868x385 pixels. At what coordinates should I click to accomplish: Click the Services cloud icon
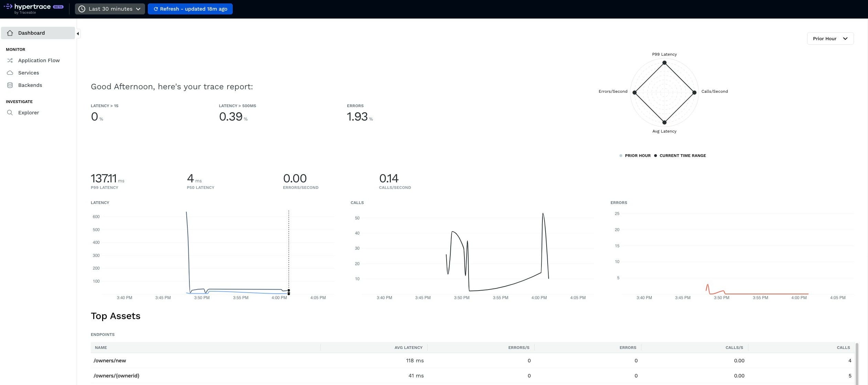click(10, 73)
